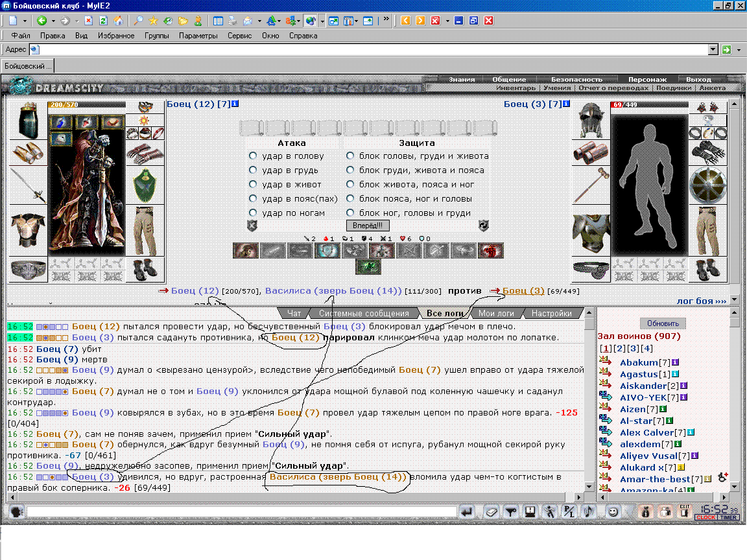Viewport: 747px width, 560px height.
Task: Select attack 'удар в пояс(пах)'
Action: [x=253, y=198]
